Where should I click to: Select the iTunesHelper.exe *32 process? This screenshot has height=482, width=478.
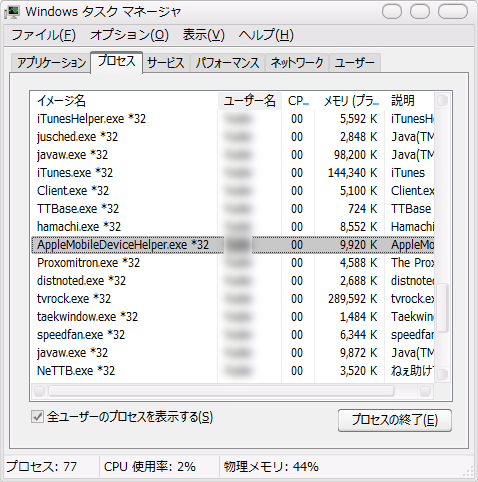(x=232, y=119)
